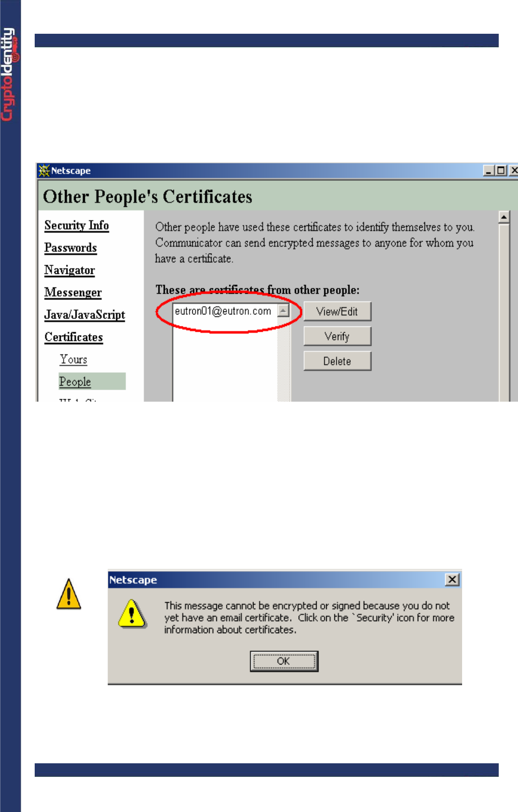Select the Yours certificates link
The width and height of the screenshot is (518, 812).
(x=74, y=359)
